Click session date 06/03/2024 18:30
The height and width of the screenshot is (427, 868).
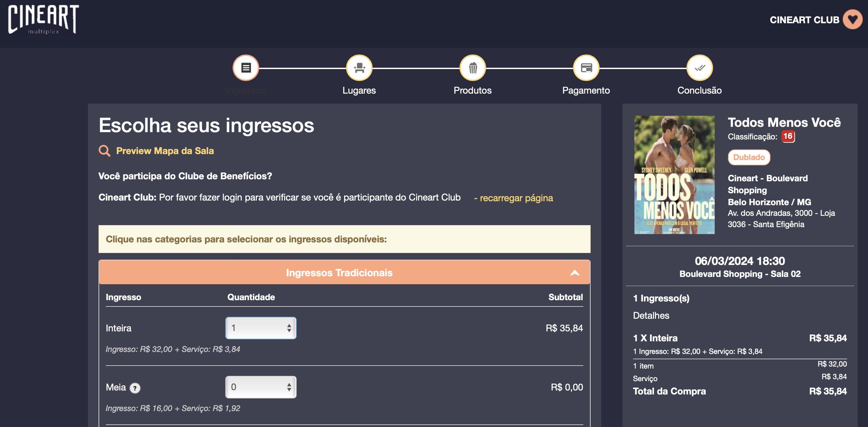click(x=740, y=261)
